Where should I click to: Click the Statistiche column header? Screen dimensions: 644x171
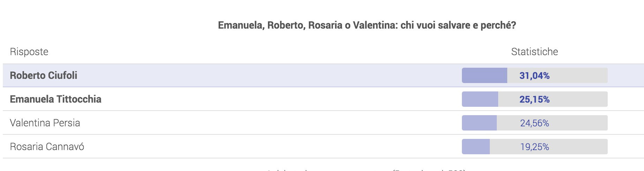click(534, 52)
